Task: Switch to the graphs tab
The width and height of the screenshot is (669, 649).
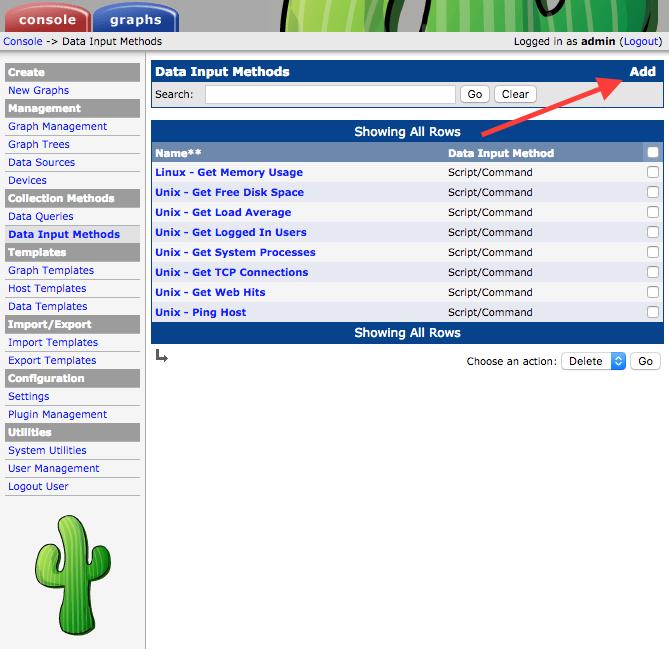Action: click(x=136, y=19)
